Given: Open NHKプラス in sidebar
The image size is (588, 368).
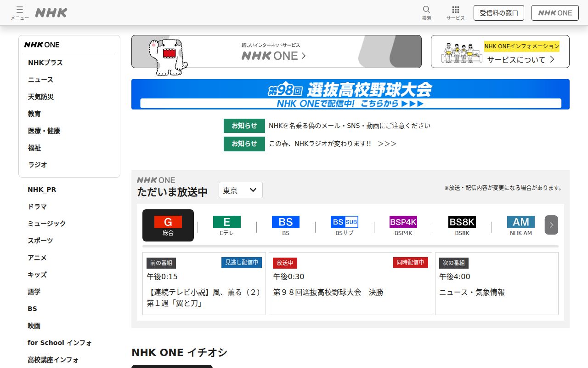Looking at the screenshot, I should tap(45, 63).
